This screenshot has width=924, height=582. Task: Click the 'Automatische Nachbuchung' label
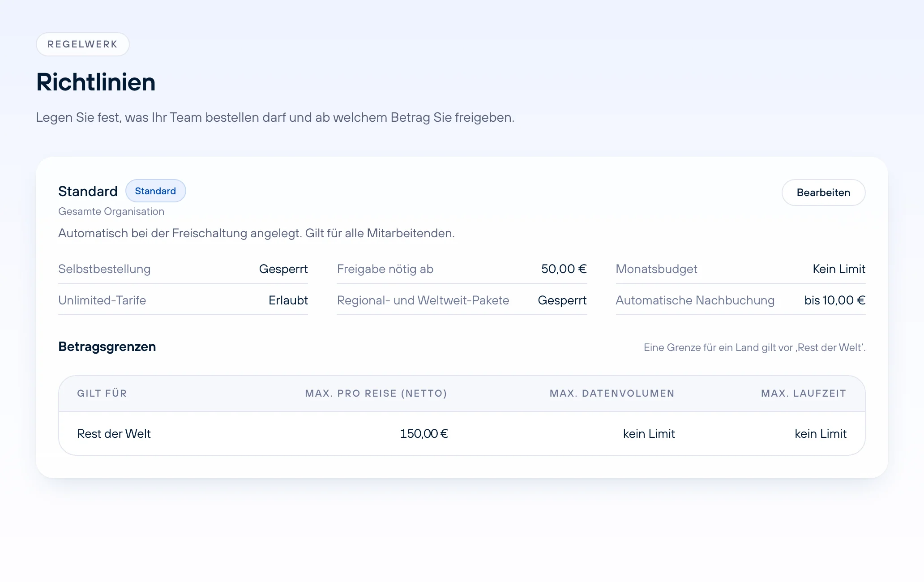695,300
